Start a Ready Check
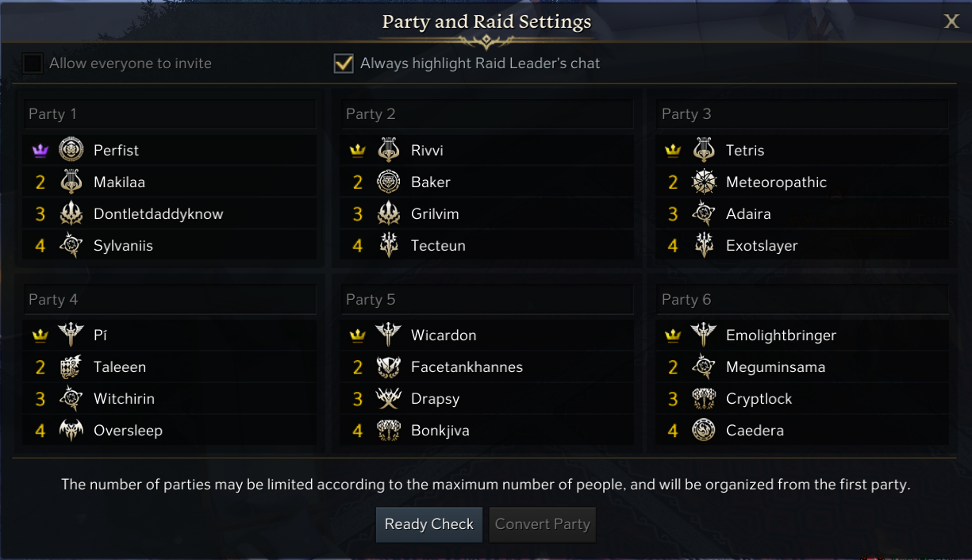The image size is (972, 560). [428, 524]
